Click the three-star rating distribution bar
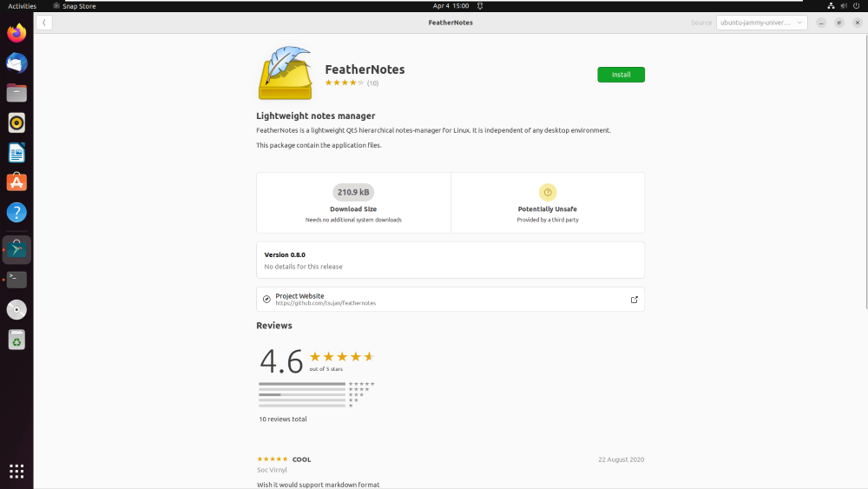Viewport: 868px width, 489px height. point(302,395)
